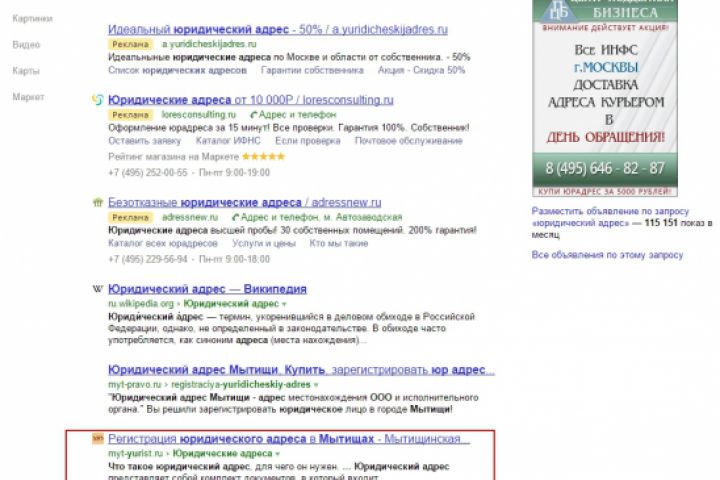Click 'registraciya-yuridicheskiy-adres' breadcrumb text
This screenshot has width=720, height=480.
241,384
